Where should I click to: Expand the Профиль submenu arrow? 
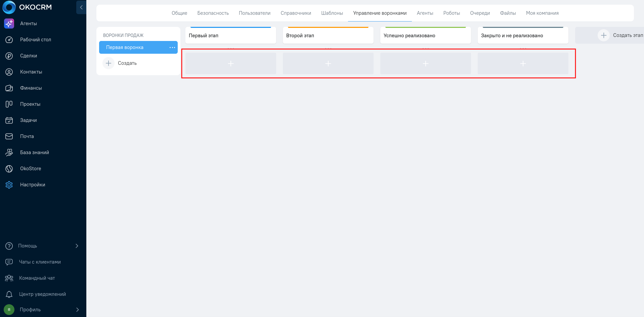point(77,310)
